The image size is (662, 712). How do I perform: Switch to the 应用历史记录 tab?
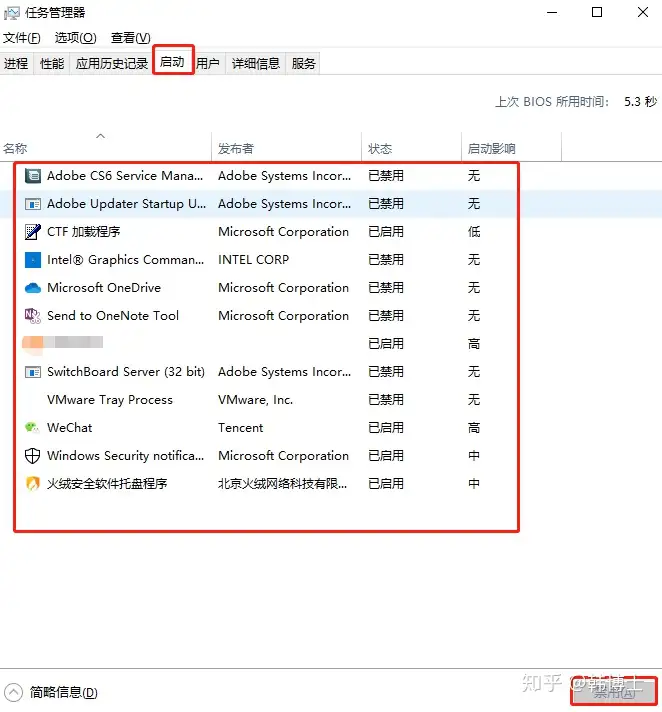click(x=112, y=63)
